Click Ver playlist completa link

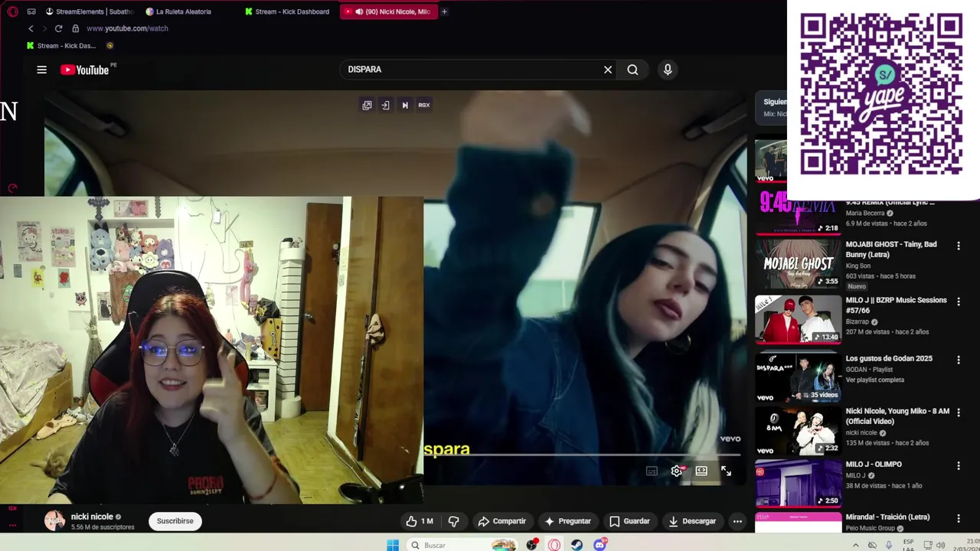tap(875, 380)
